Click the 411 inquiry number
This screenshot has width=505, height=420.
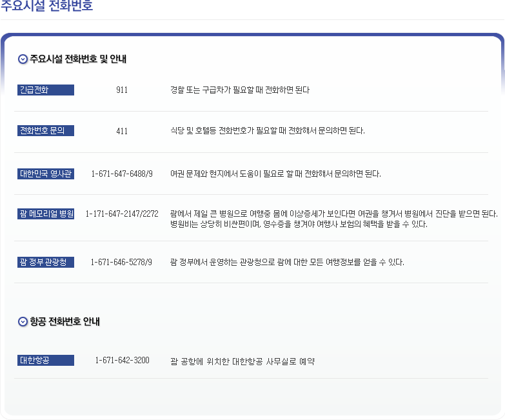click(x=122, y=131)
